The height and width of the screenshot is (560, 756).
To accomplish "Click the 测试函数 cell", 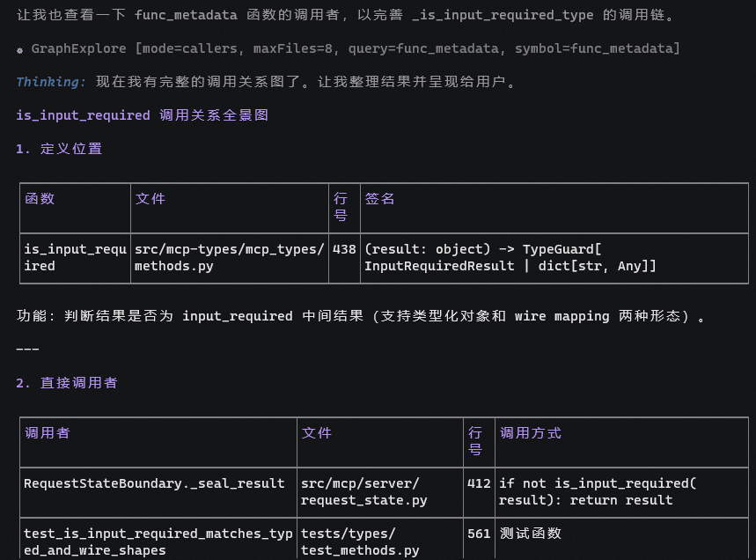I will coord(531,534).
